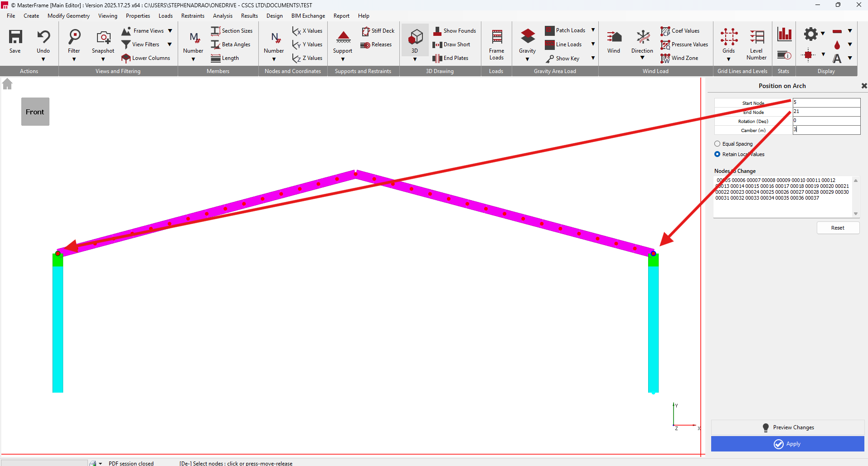This screenshot has height=466, width=868.
Task: Expand Frame Views dropdown arrow
Action: [170, 31]
